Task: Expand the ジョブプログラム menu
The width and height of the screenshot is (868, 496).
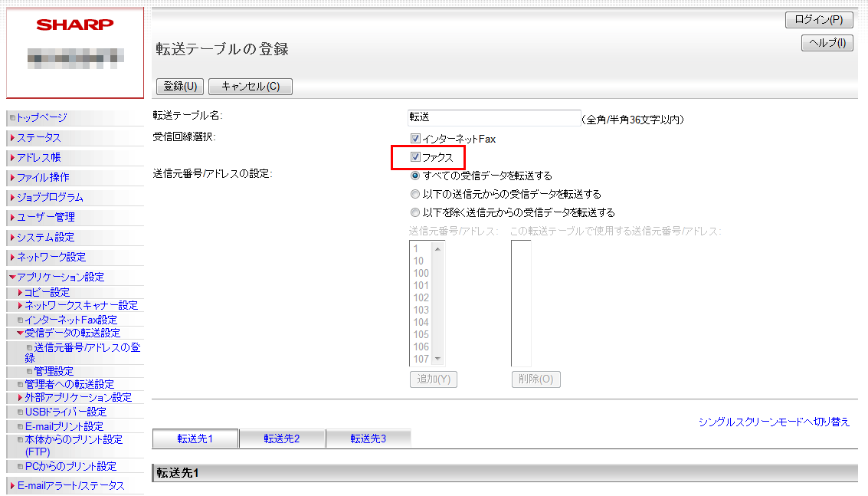Action: (x=50, y=197)
